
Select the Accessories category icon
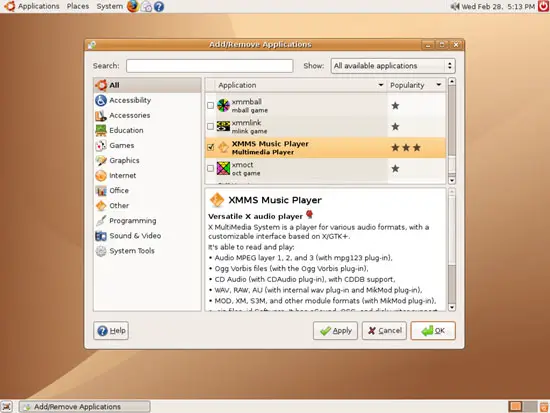pyautogui.click(x=101, y=115)
